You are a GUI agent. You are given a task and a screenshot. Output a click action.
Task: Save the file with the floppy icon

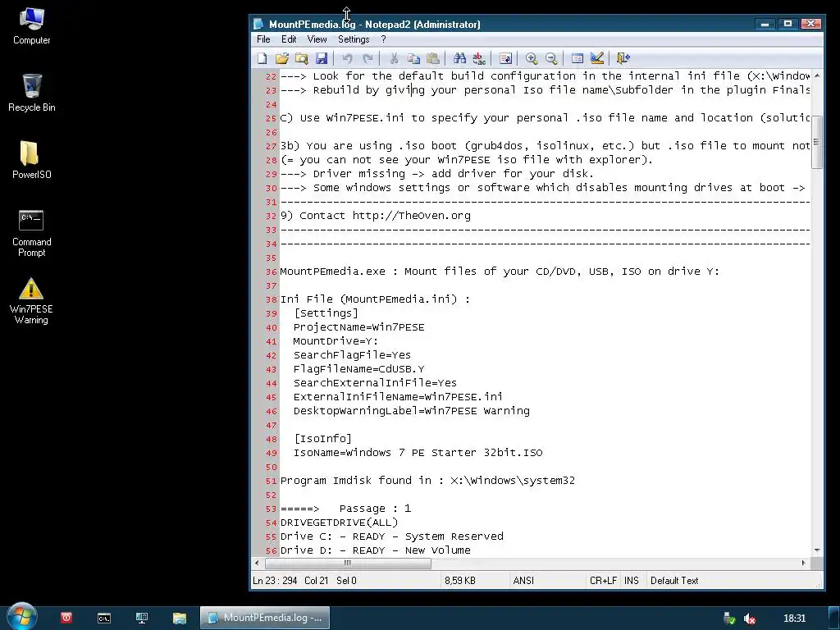[322, 58]
